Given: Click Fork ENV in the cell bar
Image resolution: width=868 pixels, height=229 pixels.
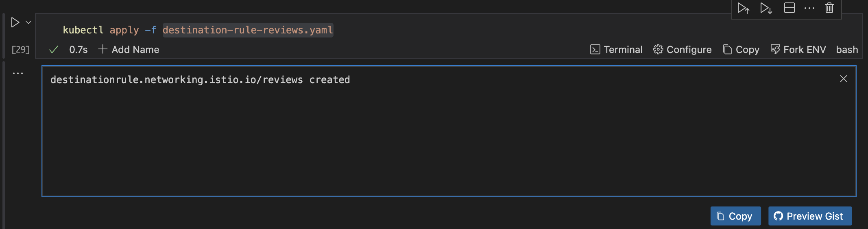Looking at the screenshot, I should (x=798, y=50).
